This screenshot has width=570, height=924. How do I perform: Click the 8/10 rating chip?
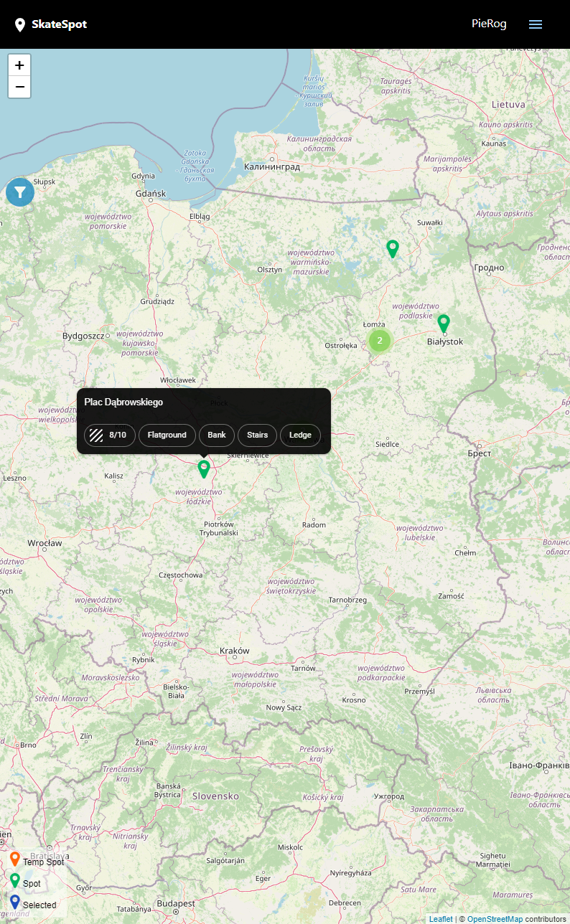click(x=110, y=435)
